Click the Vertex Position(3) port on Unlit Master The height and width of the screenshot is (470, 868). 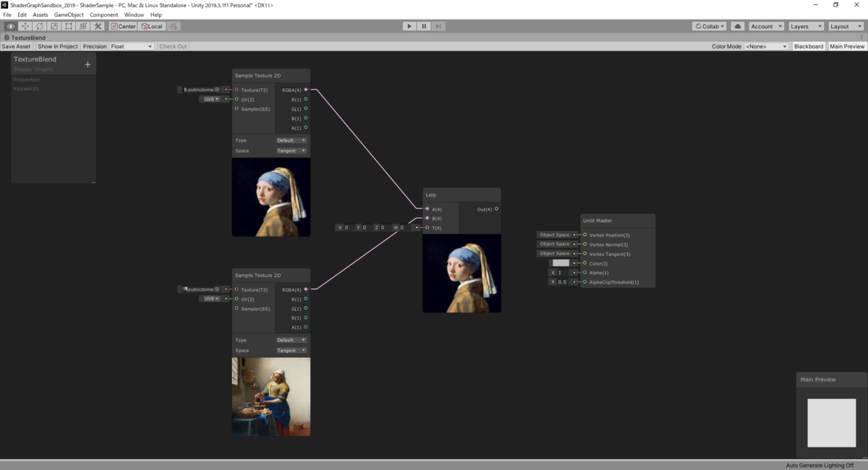point(585,235)
